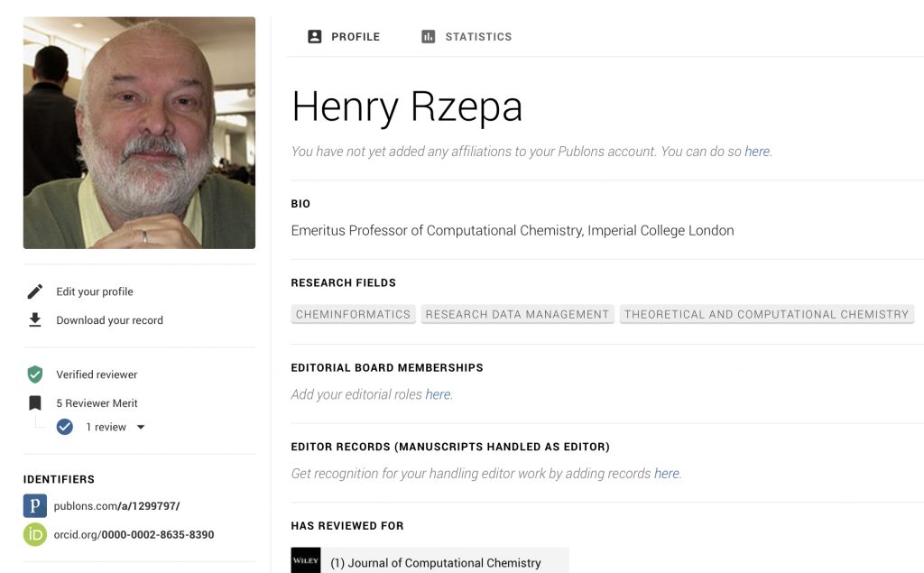Viewport: 924px width, 573px height.
Task: Open Journal of Computational Chemistry entry
Action: [435, 562]
